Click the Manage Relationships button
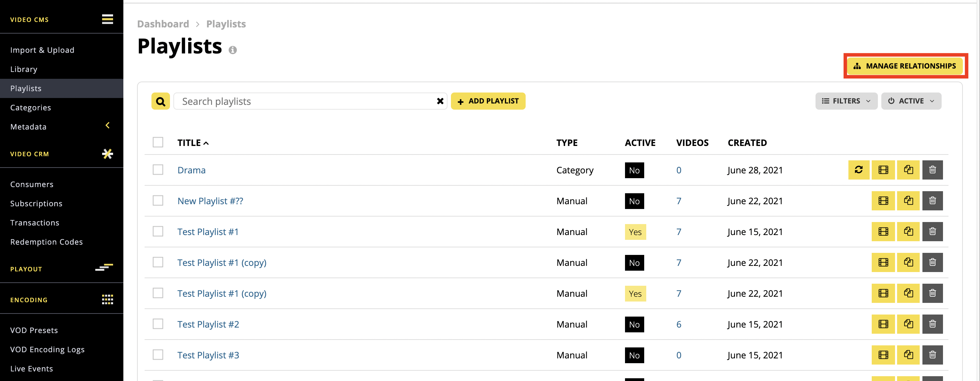This screenshot has width=980, height=381. (x=905, y=66)
